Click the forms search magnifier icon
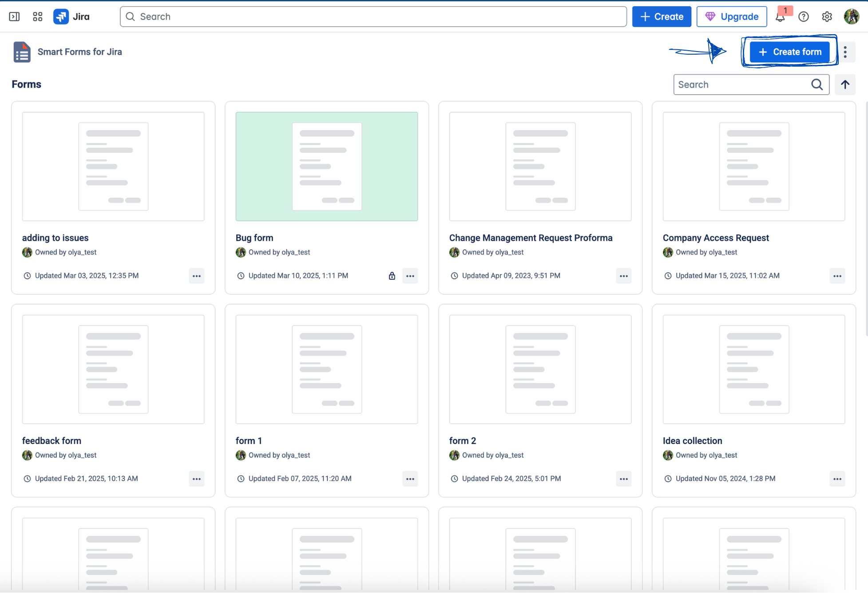The image size is (868, 593). point(817,84)
